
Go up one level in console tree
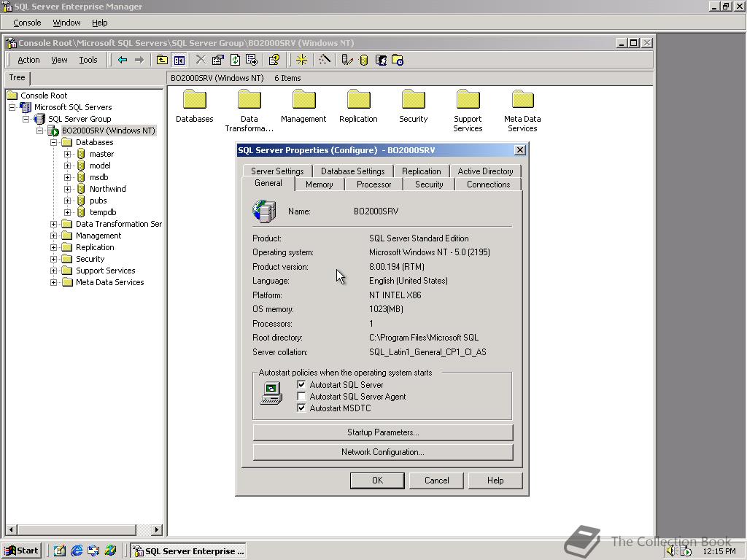[x=162, y=60]
